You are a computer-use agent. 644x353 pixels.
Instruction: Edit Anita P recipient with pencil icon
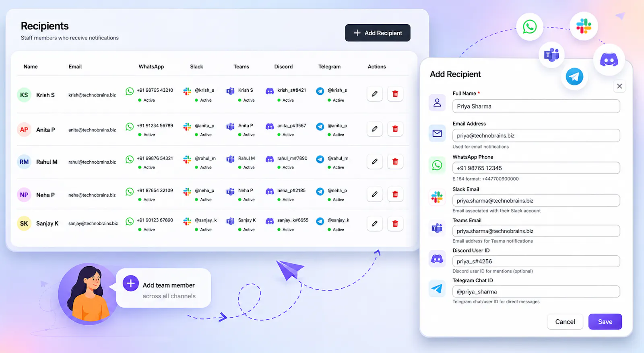tap(375, 129)
